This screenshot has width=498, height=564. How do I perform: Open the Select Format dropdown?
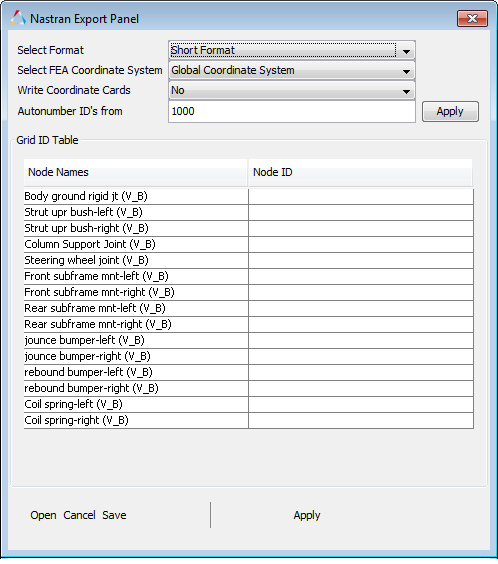292,50
